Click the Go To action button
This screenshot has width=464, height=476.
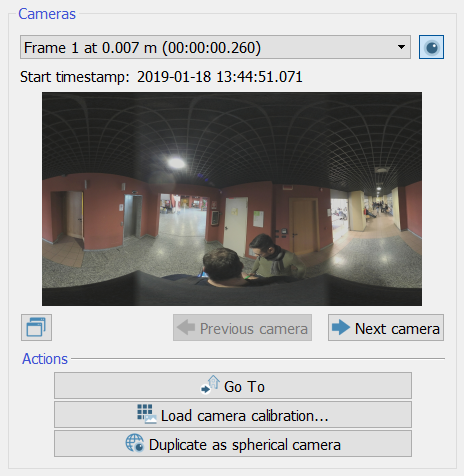[233, 385]
